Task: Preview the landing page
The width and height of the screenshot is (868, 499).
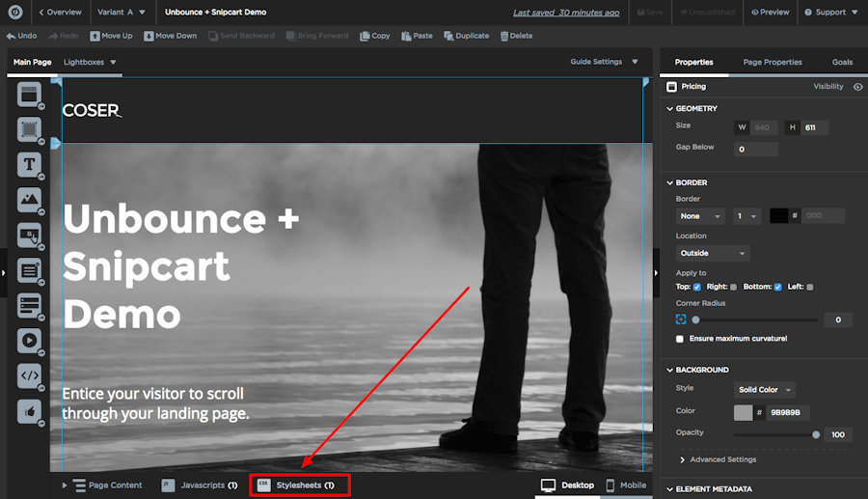Action: pos(770,13)
